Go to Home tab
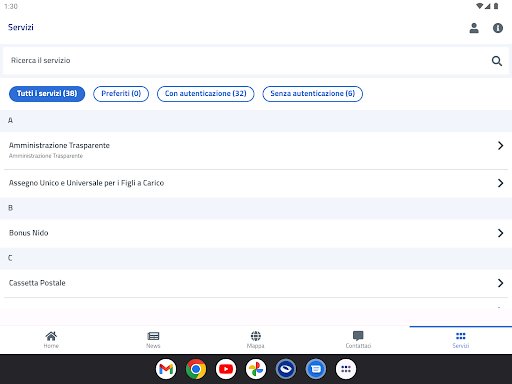The image size is (512, 384). (x=51, y=340)
